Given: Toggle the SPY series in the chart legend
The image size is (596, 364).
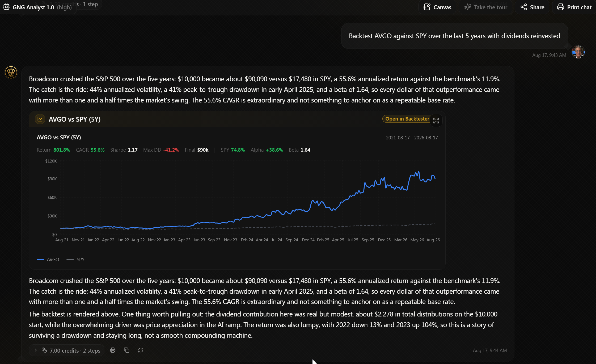Looking at the screenshot, I should point(75,259).
